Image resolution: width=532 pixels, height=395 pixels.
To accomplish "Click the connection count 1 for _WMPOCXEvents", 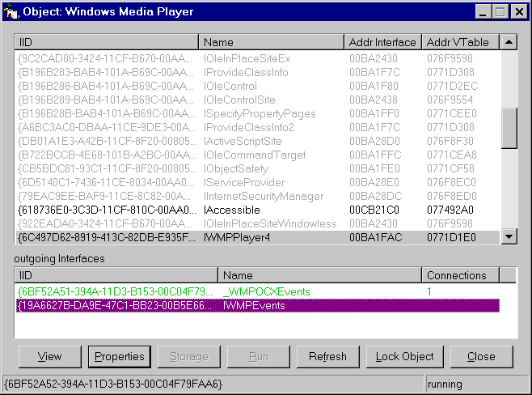I will point(429,291).
